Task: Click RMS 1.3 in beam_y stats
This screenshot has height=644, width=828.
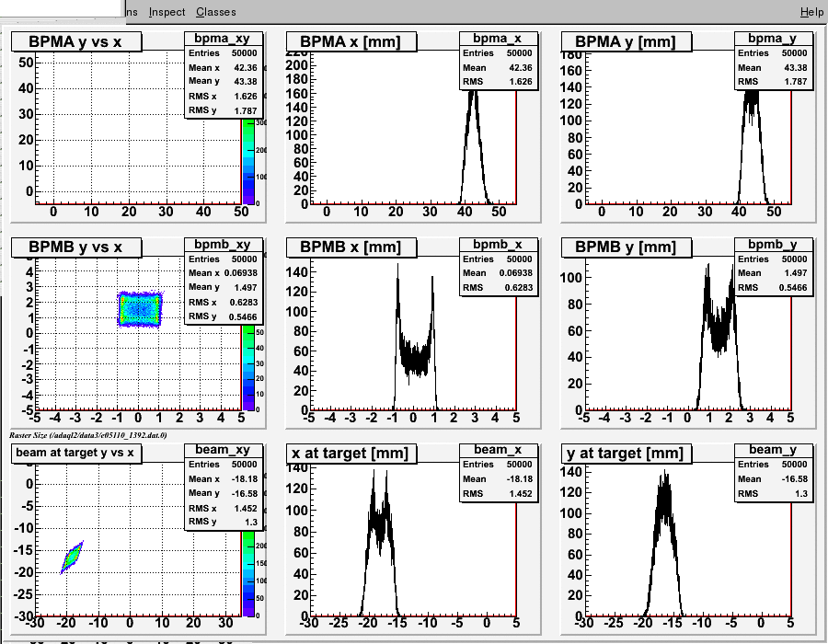Action: point(773,493)
